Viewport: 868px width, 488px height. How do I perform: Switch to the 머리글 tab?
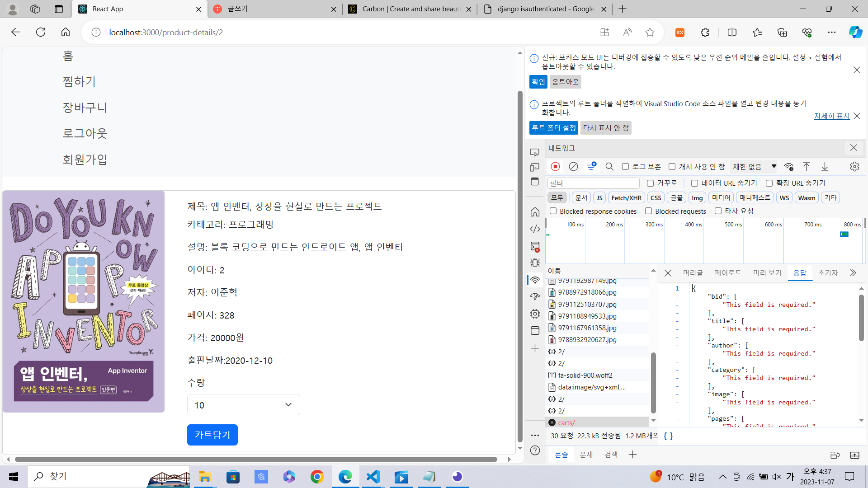point(693,272)
